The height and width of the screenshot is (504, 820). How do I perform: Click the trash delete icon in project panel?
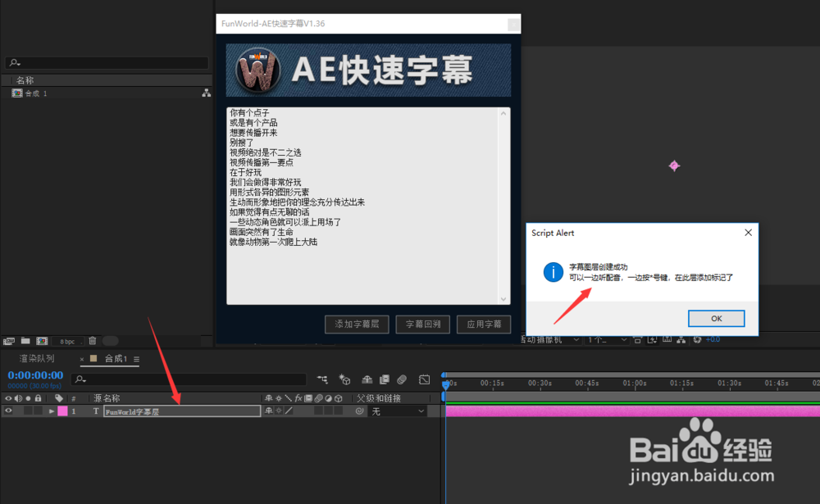(93, 341)
